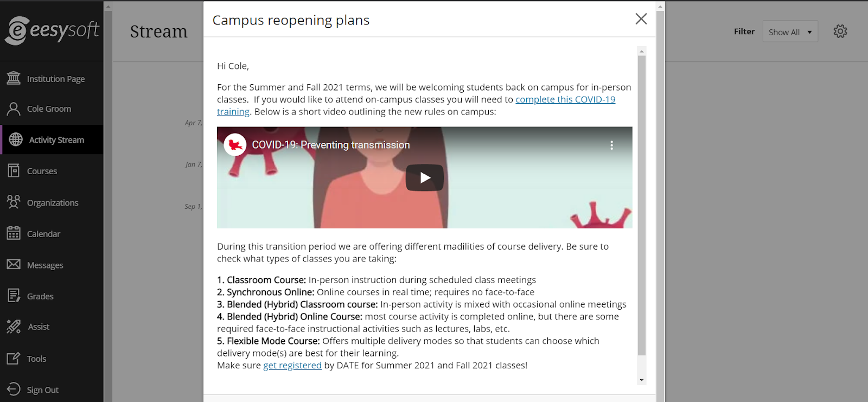
Task: Click the page scrollbar up arrow beside dialog
Action: coord(660,7)
